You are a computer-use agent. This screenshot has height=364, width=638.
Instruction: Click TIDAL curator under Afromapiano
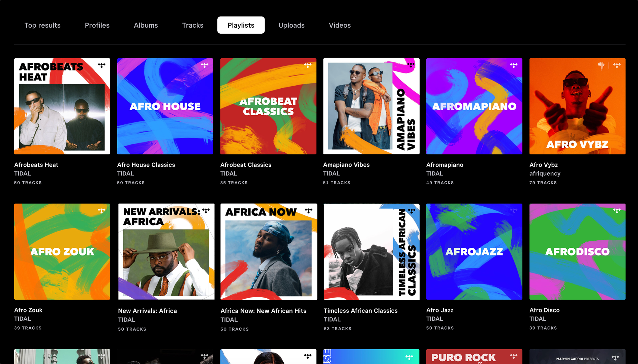434,174
